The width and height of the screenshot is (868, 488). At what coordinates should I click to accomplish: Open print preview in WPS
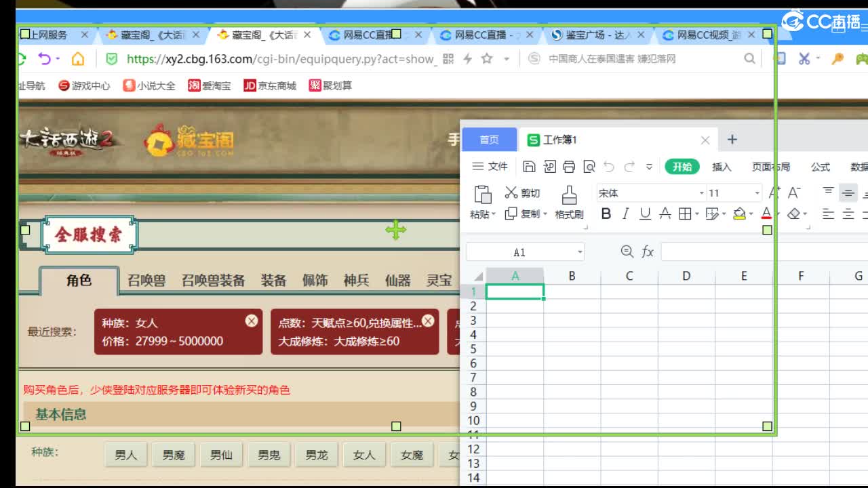pos(589,167)
